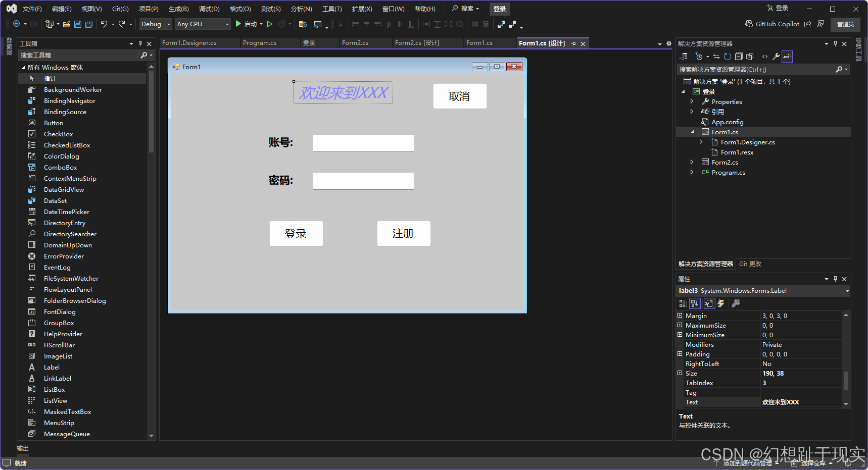Toggle Alphabetical sort in Properties panel
The width and height of the screenshot is (868, 470).
(695, 303)
